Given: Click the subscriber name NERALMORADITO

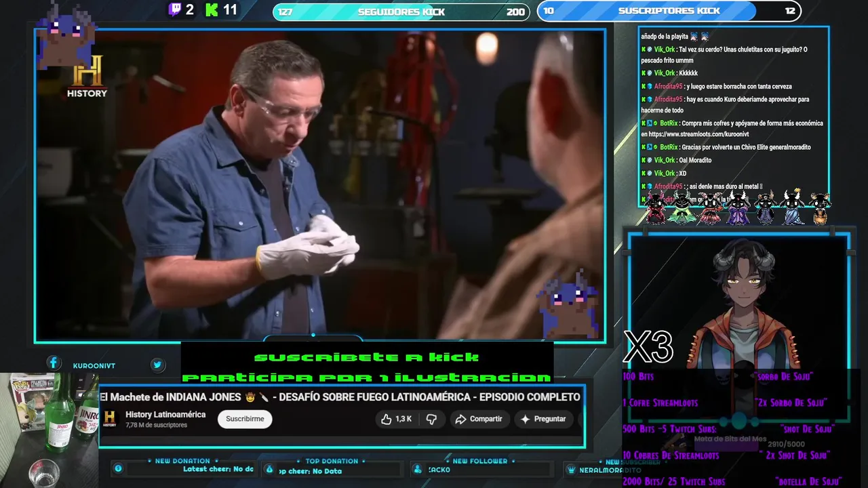Looking at the screenshot, I should [610, 470].
